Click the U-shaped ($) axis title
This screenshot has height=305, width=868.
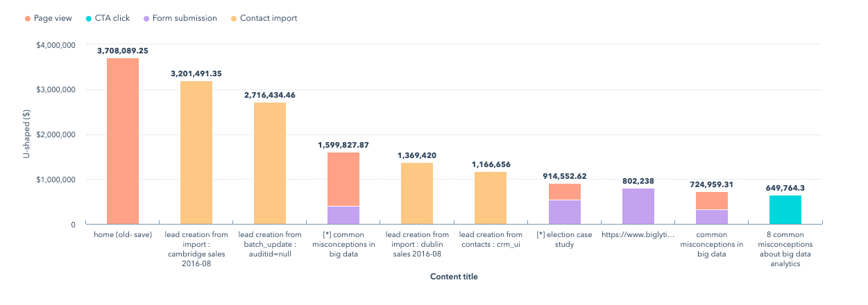pos(26,134)
